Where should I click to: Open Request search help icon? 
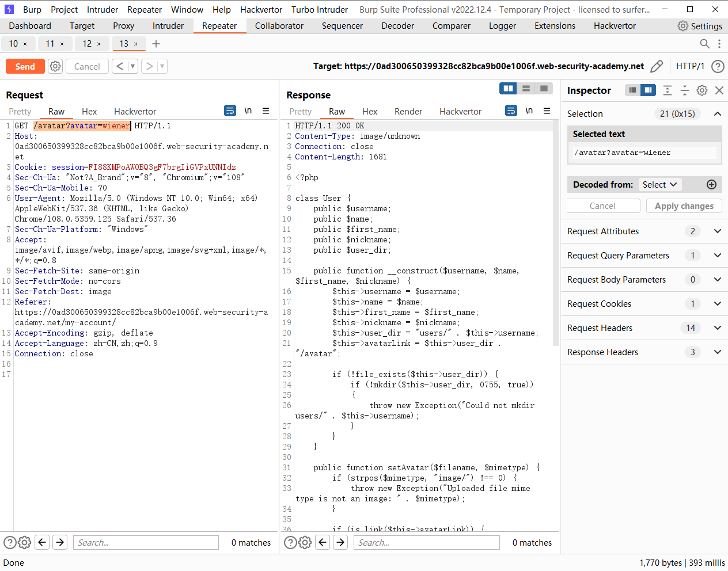(10, 542)
